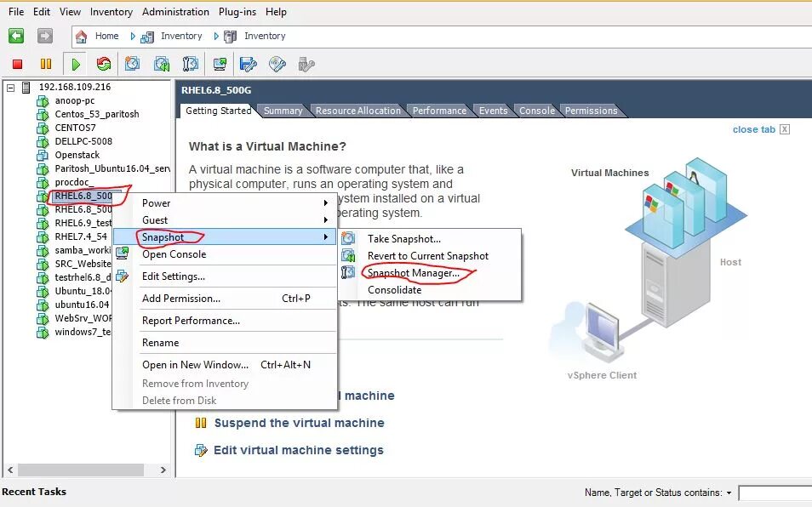
Task: Switch to the Summary tab
Action: pos(283,111)
